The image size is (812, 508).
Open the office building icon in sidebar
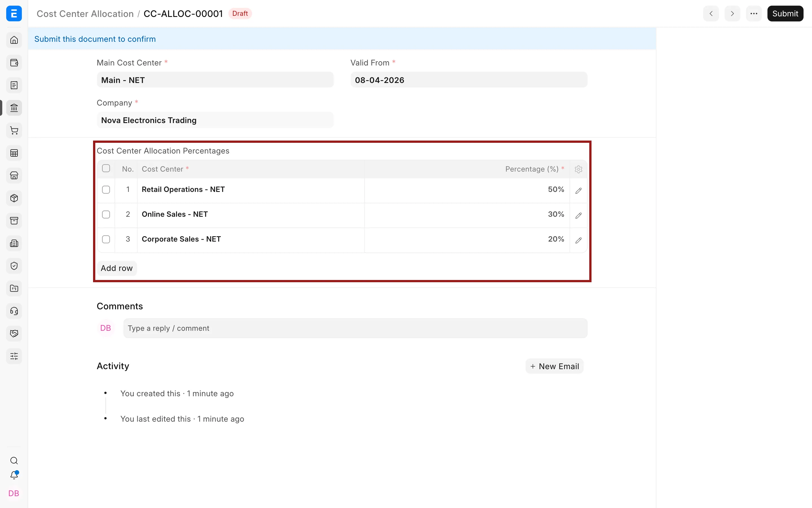[14, 243]
